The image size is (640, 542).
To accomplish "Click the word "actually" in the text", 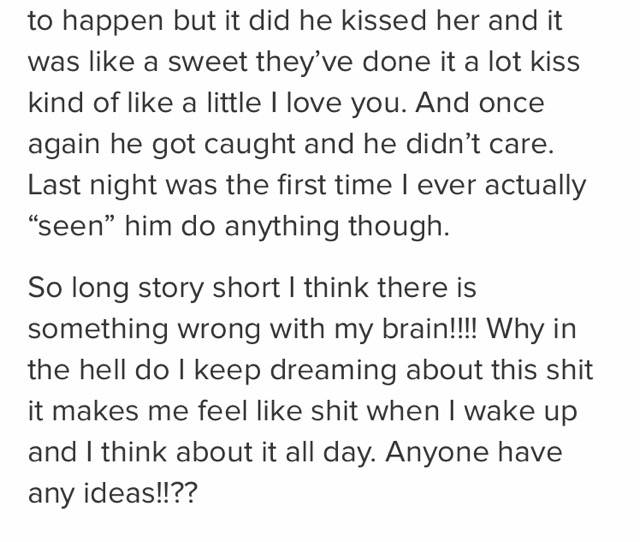I will [536, 187].
